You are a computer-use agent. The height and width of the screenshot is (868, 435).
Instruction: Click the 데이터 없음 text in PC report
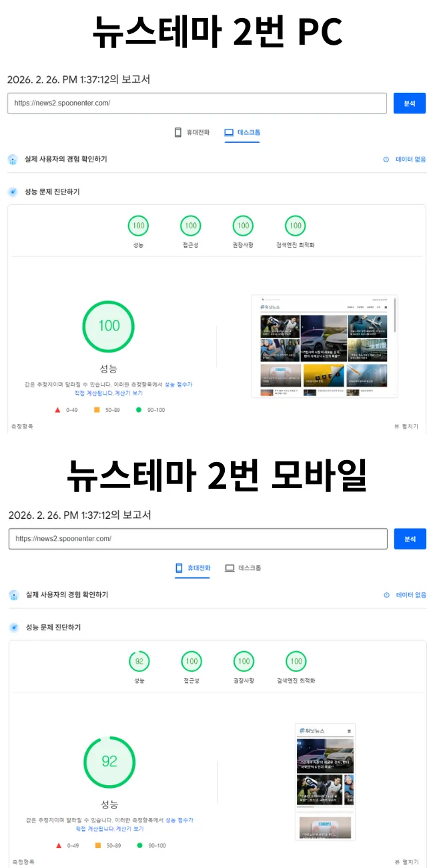(x=410, y=160)
